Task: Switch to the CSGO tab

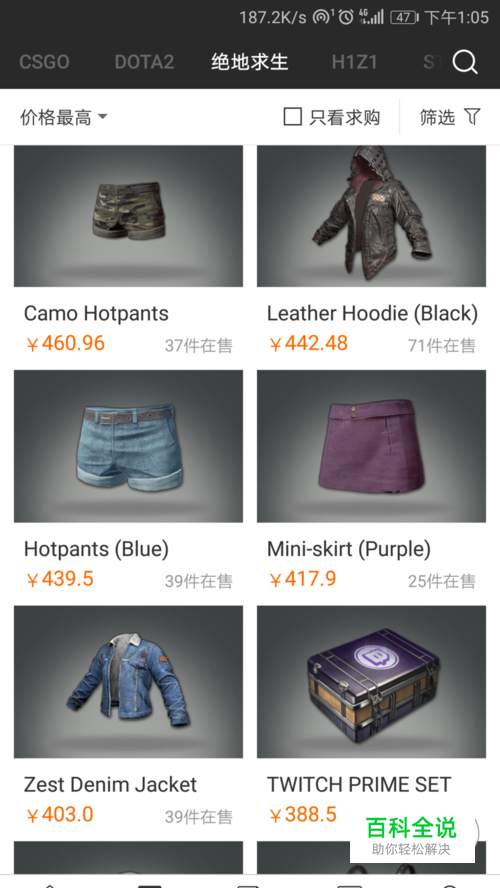Action: pos(44,62)
